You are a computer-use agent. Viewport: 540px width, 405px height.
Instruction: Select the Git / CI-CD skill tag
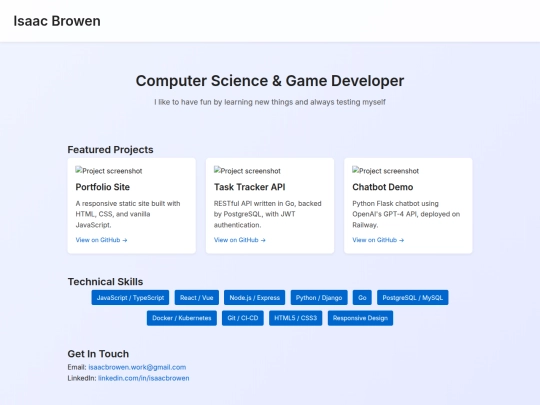(x=243, y=318)
